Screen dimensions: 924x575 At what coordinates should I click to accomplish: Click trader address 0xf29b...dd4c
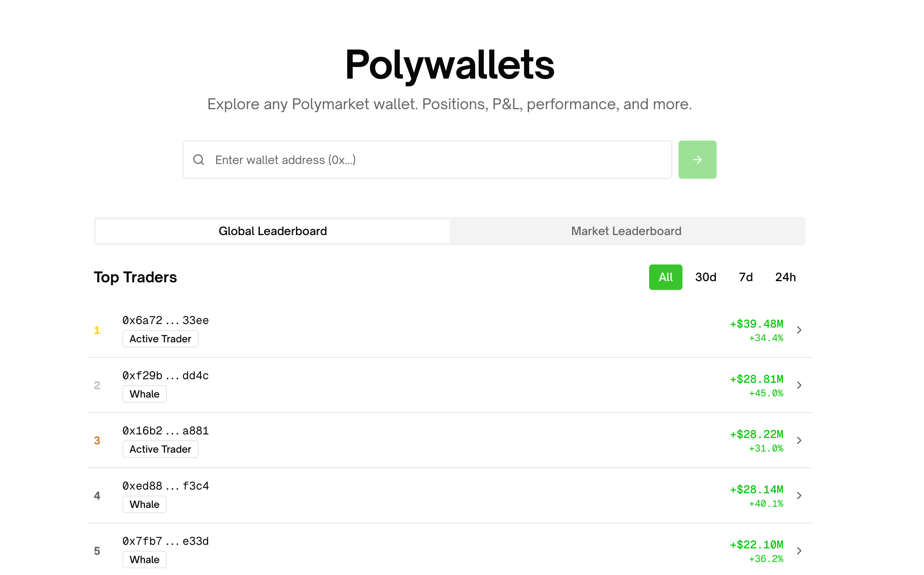tap(165, 375)
